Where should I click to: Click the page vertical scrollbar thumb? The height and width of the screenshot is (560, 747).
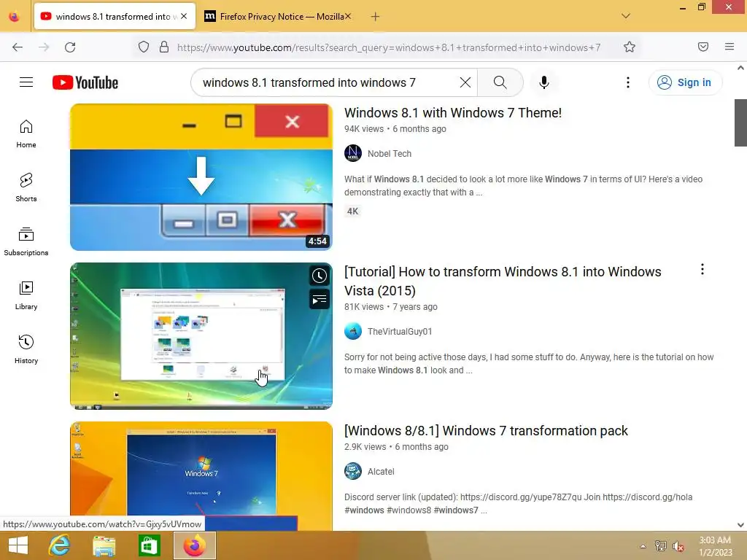[x=740, y=122]
